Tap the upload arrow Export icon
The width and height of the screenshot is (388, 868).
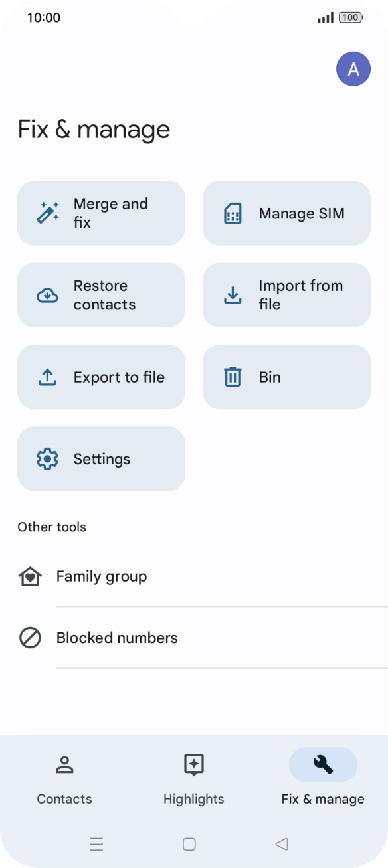pos(47,377)
